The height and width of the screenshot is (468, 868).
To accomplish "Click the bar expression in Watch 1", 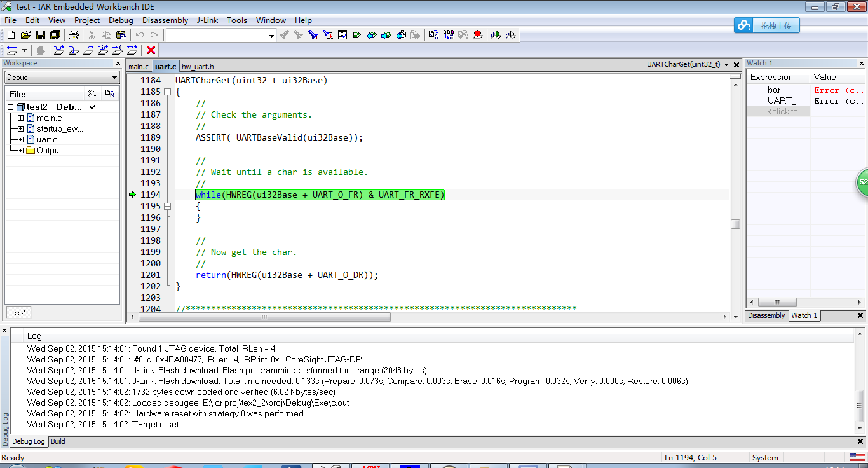I will 774,90.
